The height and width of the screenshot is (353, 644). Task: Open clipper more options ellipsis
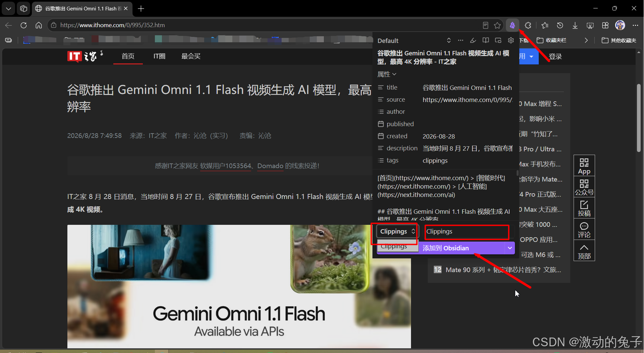click(461, 40)
